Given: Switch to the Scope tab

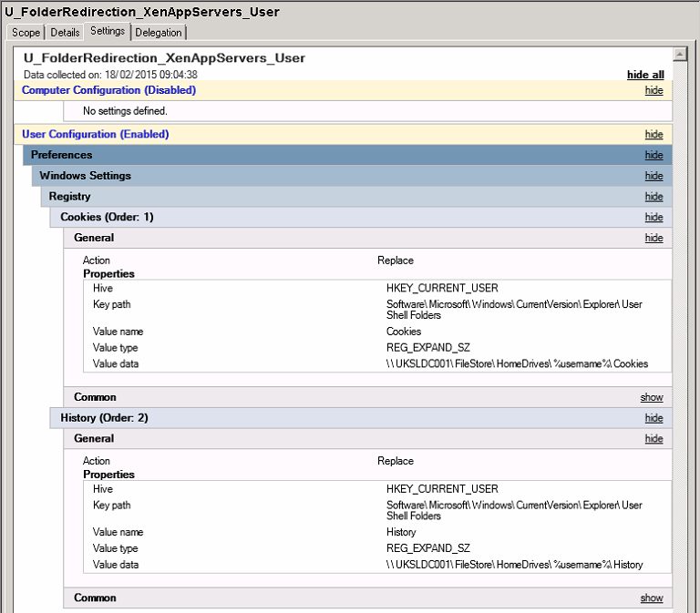Looking at the screenshot, I should point(26,33).
